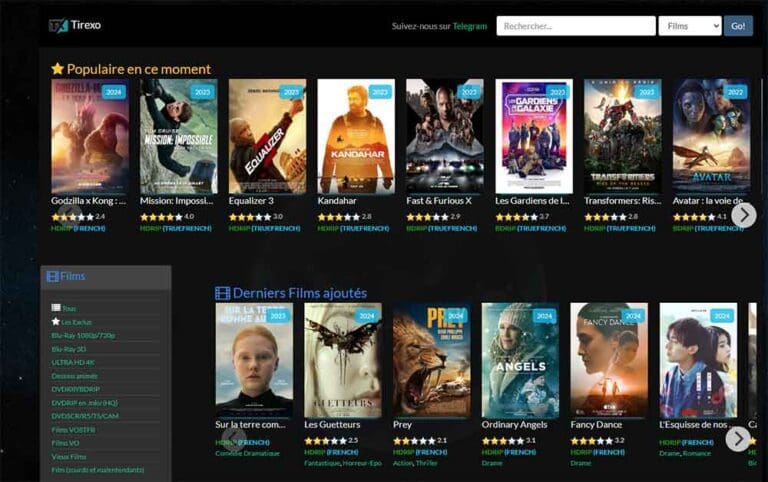Open the Prey lion poster
The height and width of the screenshot is (482, 768).
(x=432, y=360)
